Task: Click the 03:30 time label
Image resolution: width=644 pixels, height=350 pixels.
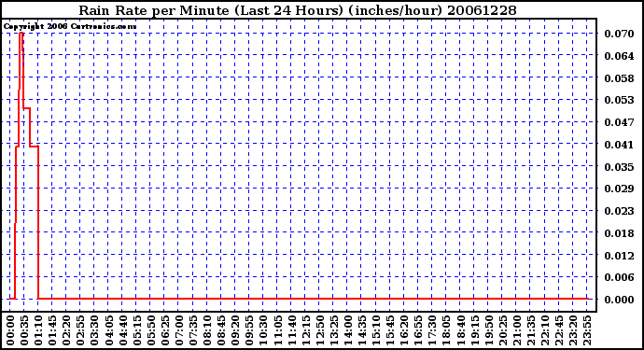Action: [94, 330]
